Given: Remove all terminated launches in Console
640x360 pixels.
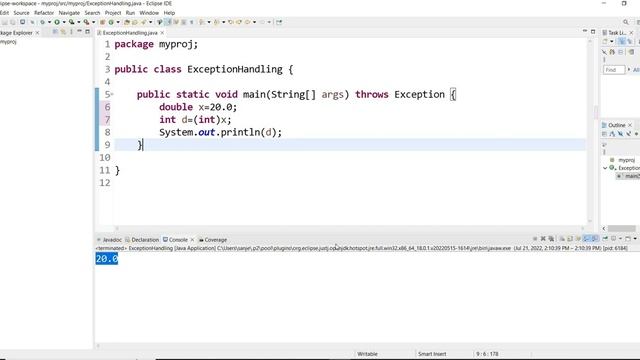Looking at the screenshot, I should [x=551, y=239].
